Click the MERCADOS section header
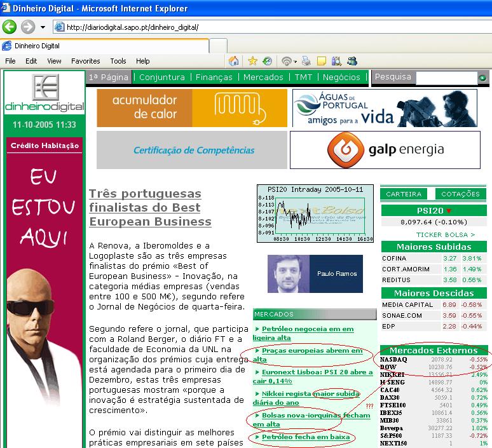Image resolution: width=492 pixels, height=448 pixels. click(x=315, y=314)
